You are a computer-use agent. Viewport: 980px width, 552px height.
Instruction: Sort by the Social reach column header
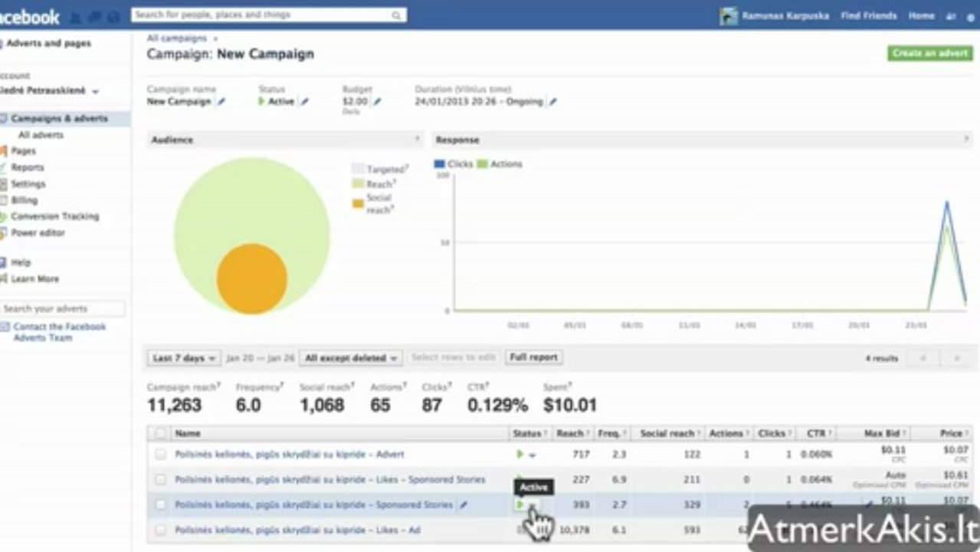[670, 433]
